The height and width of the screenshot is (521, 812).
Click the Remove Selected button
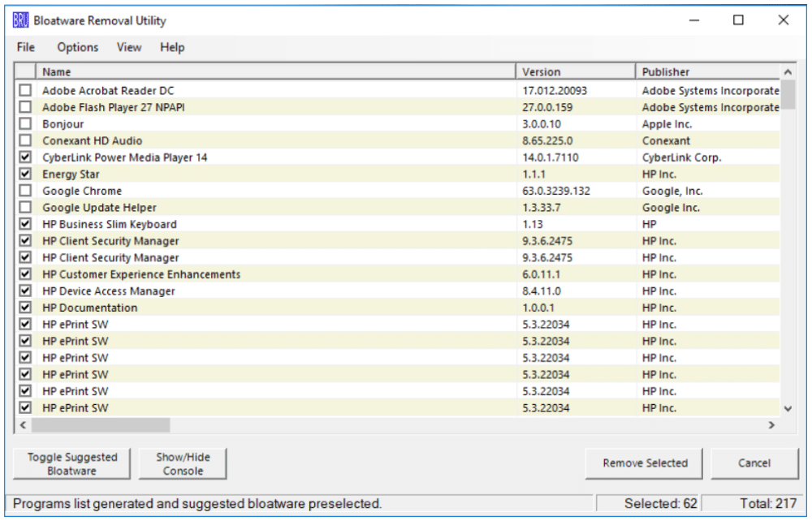click(x=645, y=463)
